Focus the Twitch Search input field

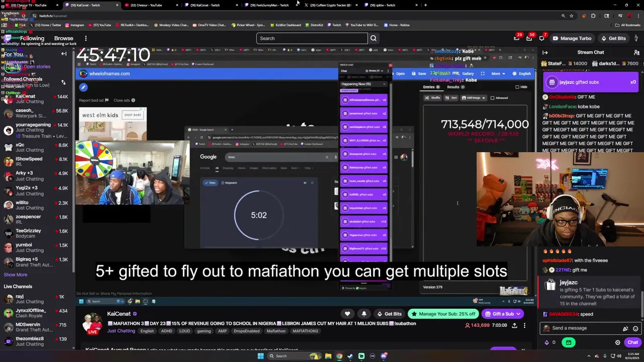[312, 38]
